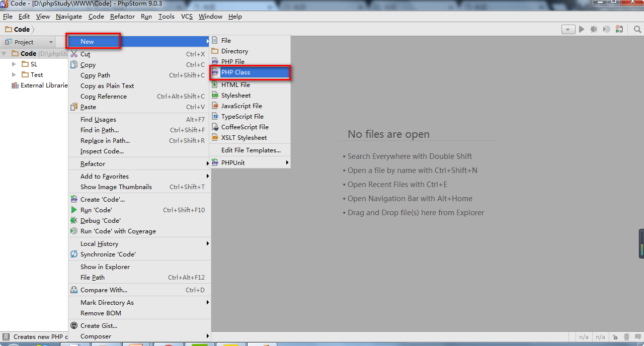
Task: Open the Navigate menu
Action: click(x=69, y=16)
